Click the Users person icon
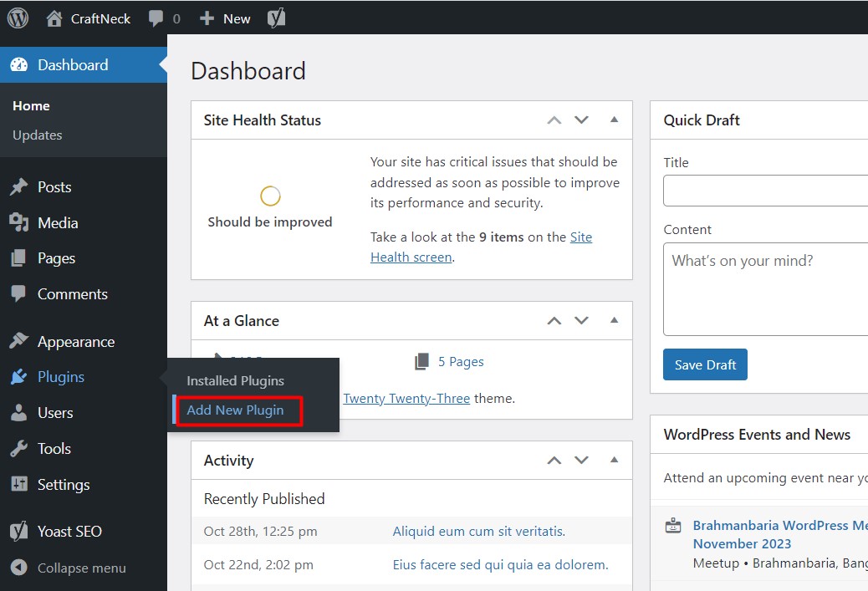Image resolution: width=868 pixels, height=591 pixels. click(19, 413)
